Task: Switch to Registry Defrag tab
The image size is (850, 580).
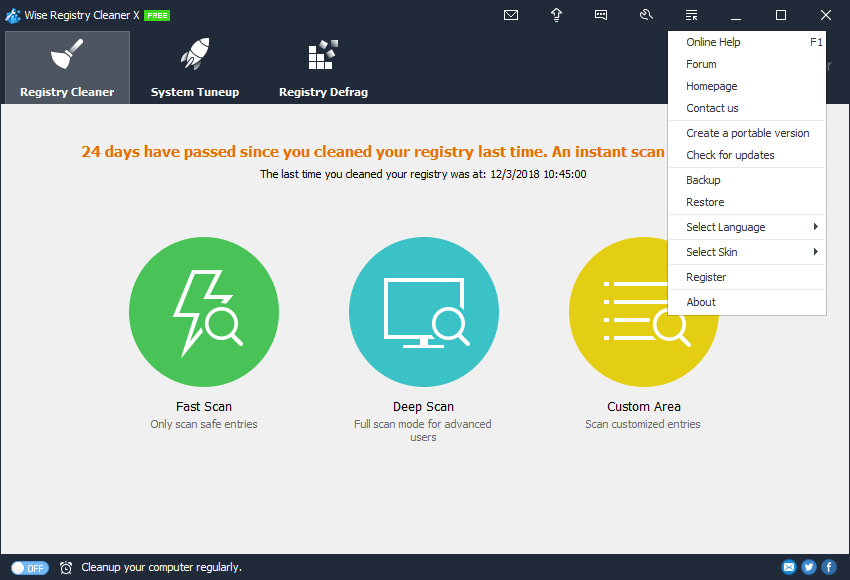Action: (x=323, y=67)
